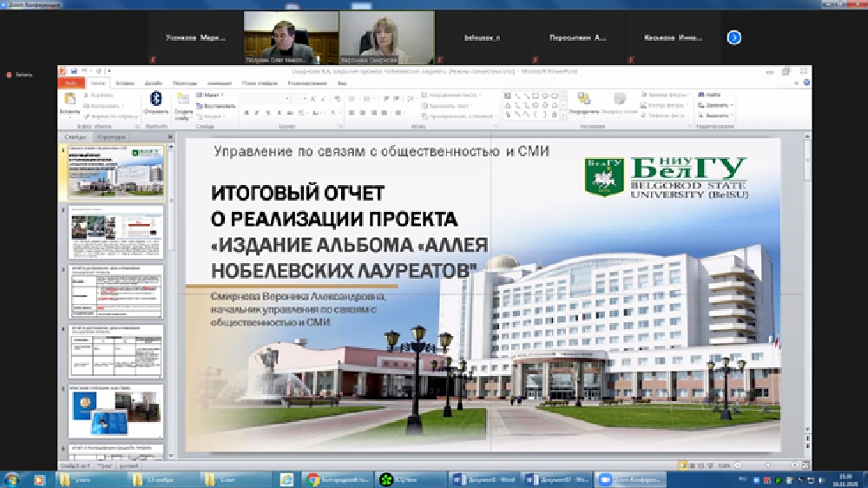Toggle bold text formatting
The image size is (868, 488).
tap(246, 113)
